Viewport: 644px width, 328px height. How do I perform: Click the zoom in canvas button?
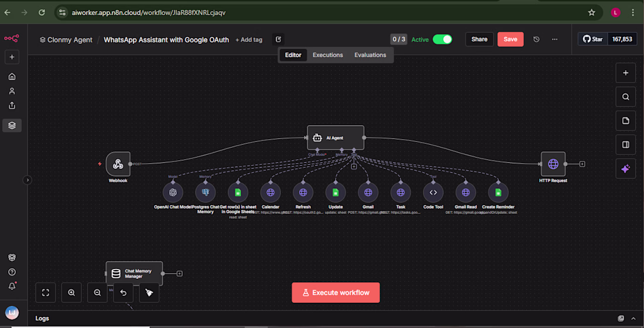[71, 293]
